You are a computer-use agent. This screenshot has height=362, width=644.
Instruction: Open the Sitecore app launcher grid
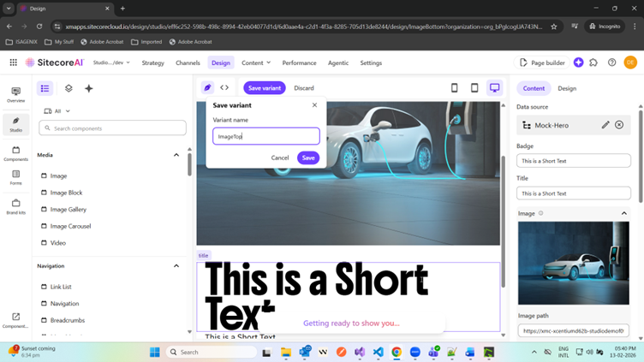pos(13,62)
